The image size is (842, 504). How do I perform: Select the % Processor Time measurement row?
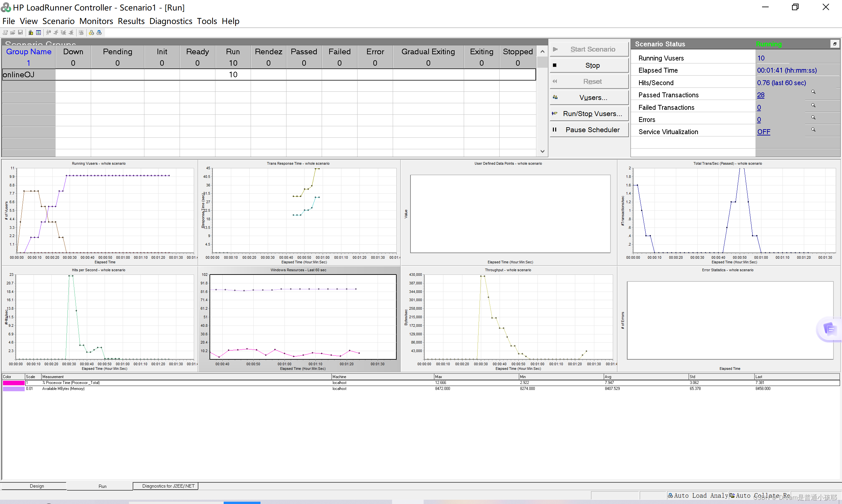point(421,383)
